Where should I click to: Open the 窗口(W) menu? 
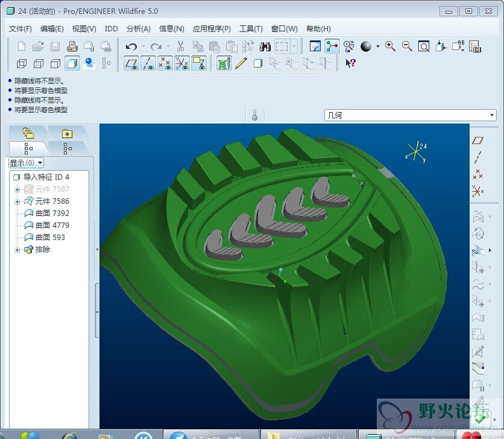(x=284, y=29)
